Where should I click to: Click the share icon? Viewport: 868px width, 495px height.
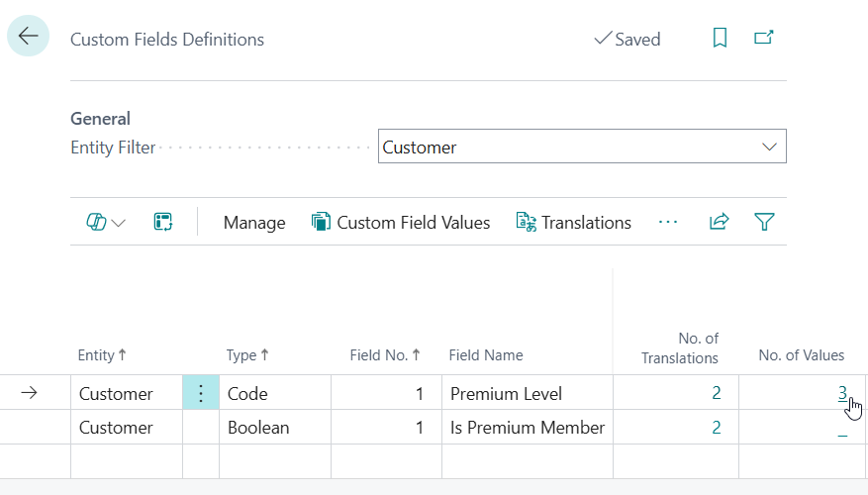(x=719, y=223)
